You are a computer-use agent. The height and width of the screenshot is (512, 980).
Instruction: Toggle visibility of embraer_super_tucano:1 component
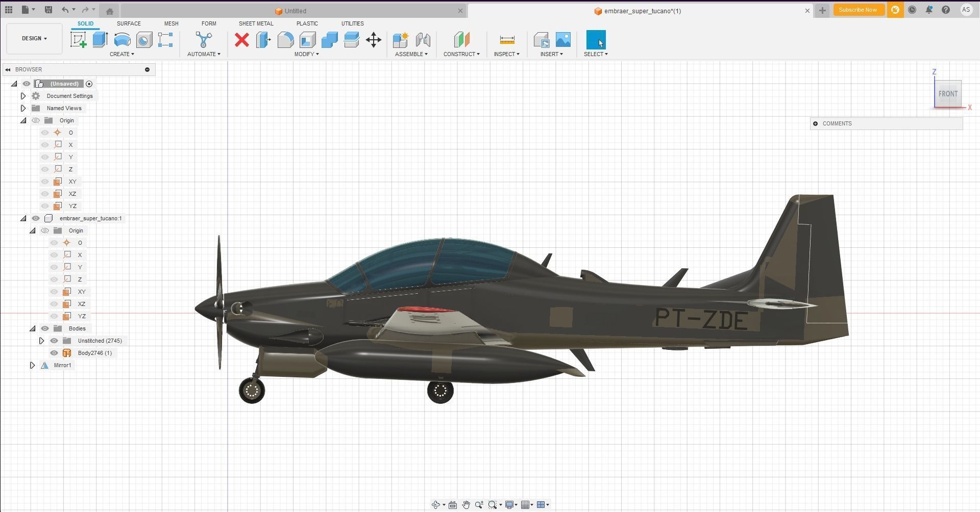coord(36,218)
